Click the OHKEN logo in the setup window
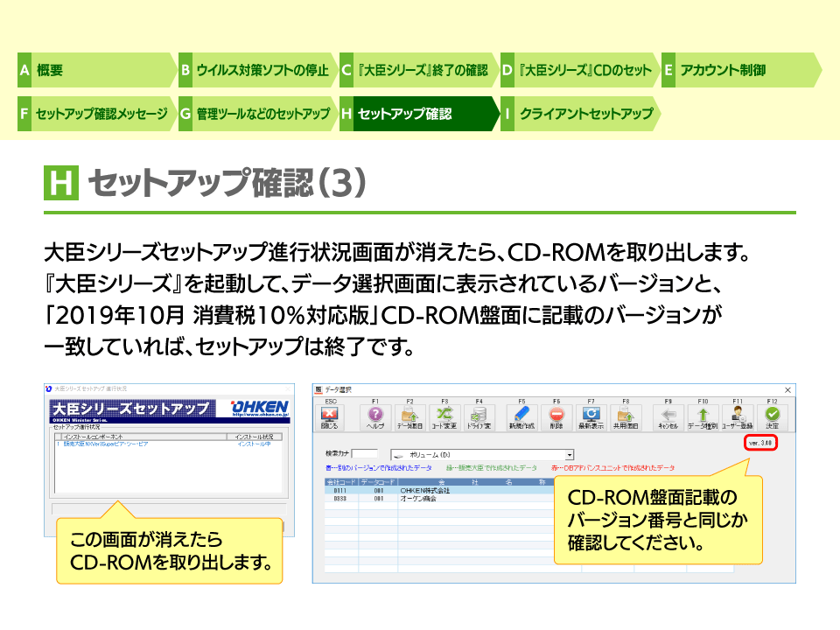This screenshot has height=630, width=840. coord(260,409)
